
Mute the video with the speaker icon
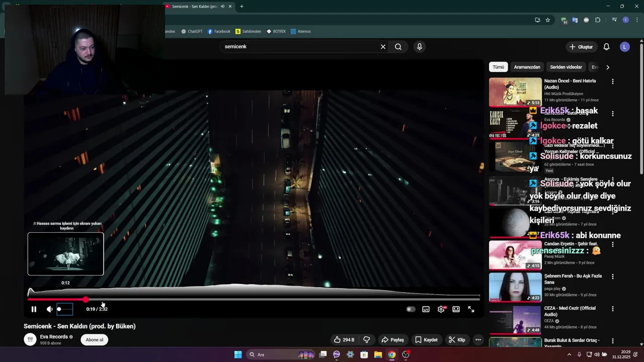coord(49,309)
